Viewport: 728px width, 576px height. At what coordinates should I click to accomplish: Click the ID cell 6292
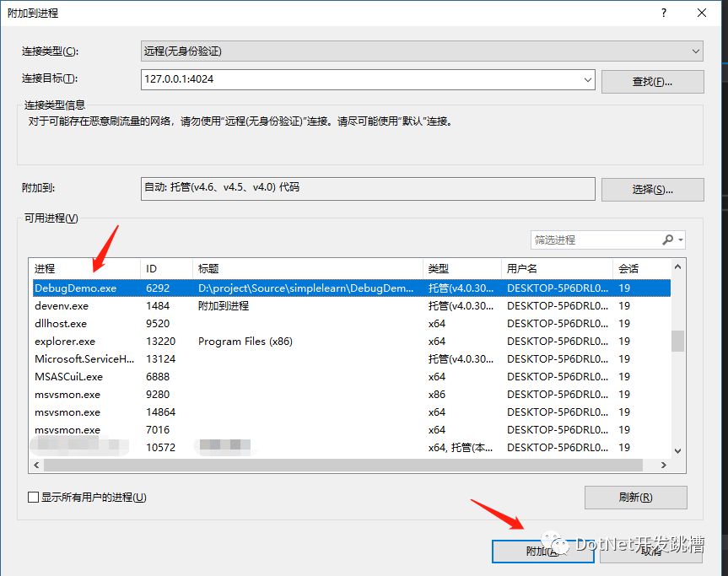coord(158,288)
